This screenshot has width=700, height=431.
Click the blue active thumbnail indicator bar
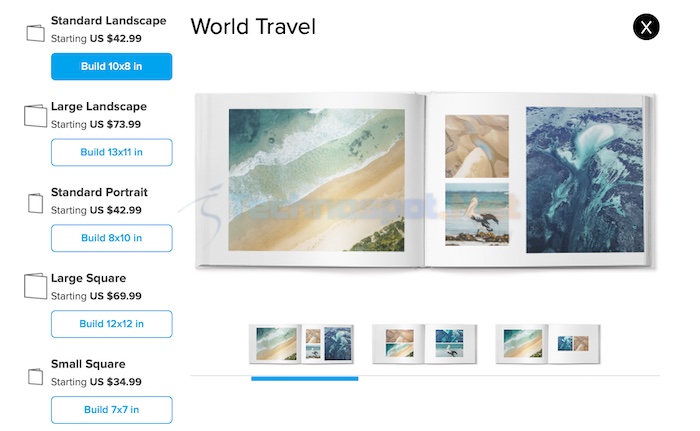pyautogui.click(x=304, y=379)
